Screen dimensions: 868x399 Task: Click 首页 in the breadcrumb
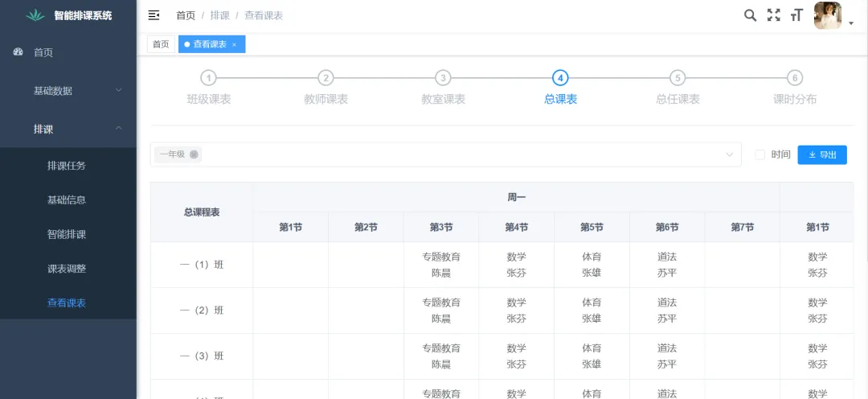click(x=186, y=15)
